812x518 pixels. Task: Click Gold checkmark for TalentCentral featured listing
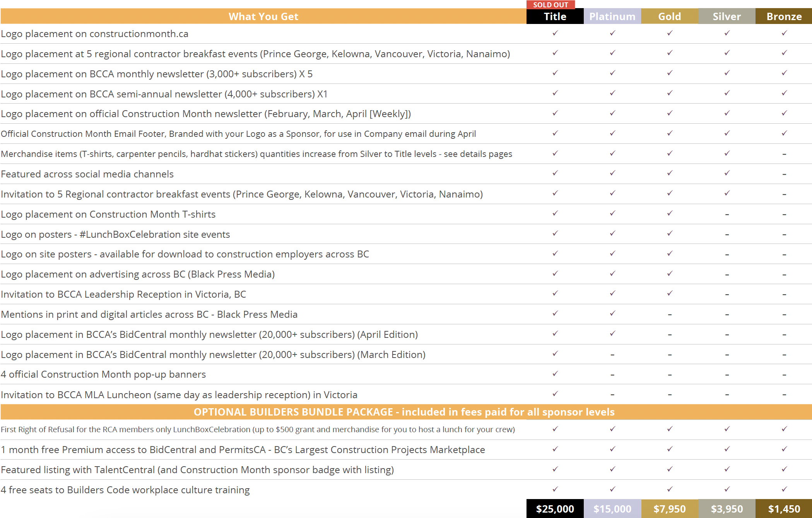[x=670, y=469]
